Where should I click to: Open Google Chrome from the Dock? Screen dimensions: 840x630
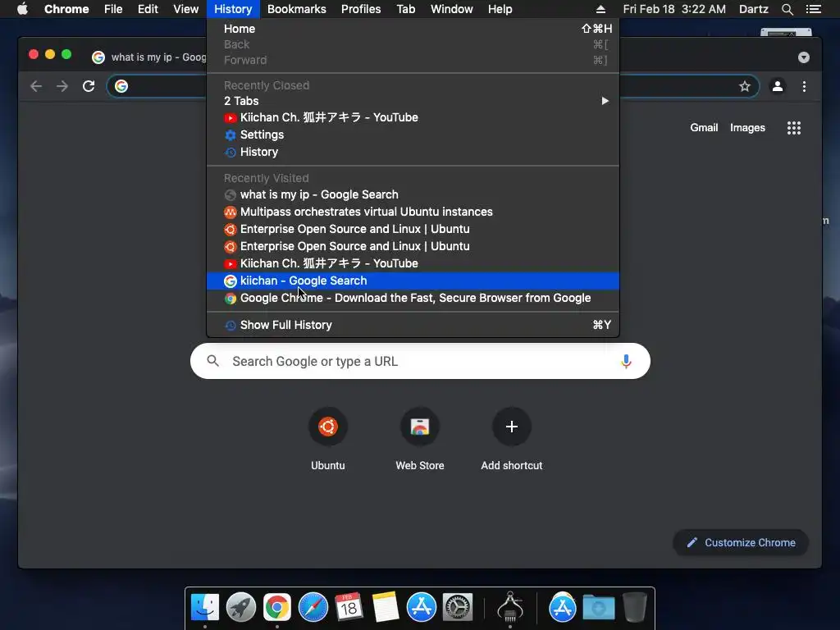pyautogui.click(x=277, y=608)
